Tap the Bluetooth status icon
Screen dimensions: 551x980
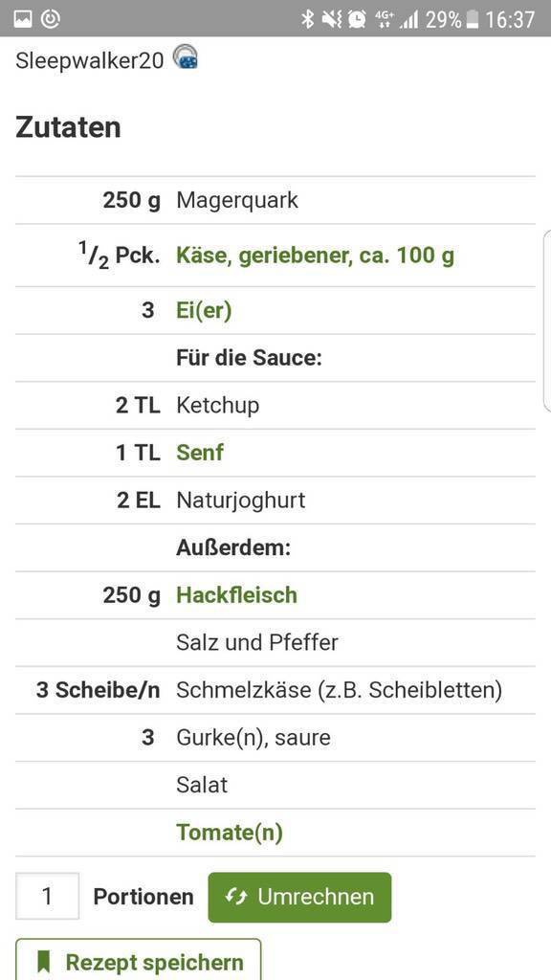307,19
